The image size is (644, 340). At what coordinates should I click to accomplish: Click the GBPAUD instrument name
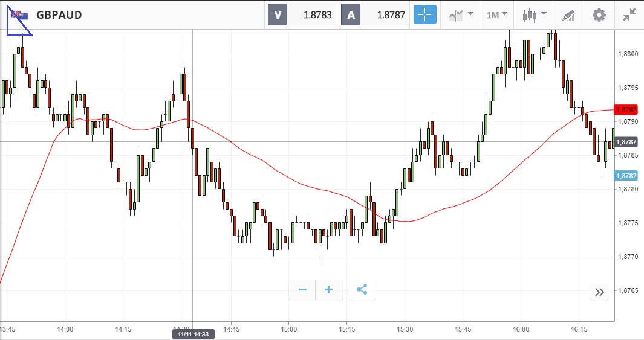click(59, 15)
